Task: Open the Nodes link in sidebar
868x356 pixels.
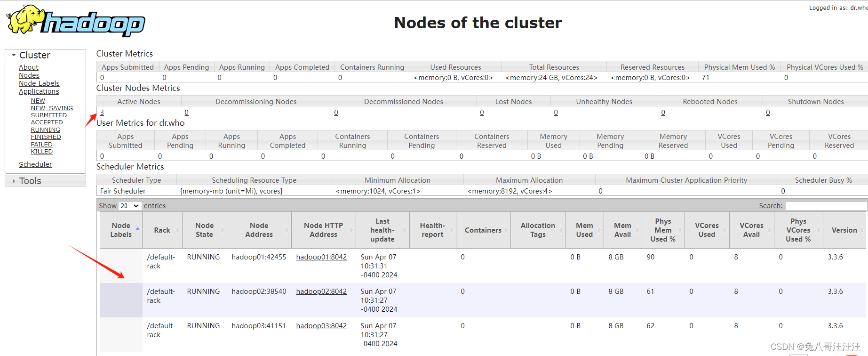Action: (x=29, y=75)
